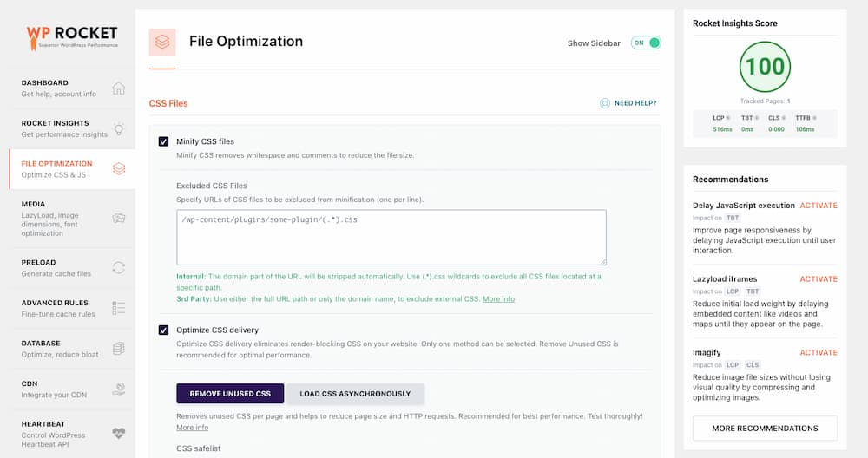
Task: Click the 'Rocket Insights Score' heading
Action: (734, 23)
